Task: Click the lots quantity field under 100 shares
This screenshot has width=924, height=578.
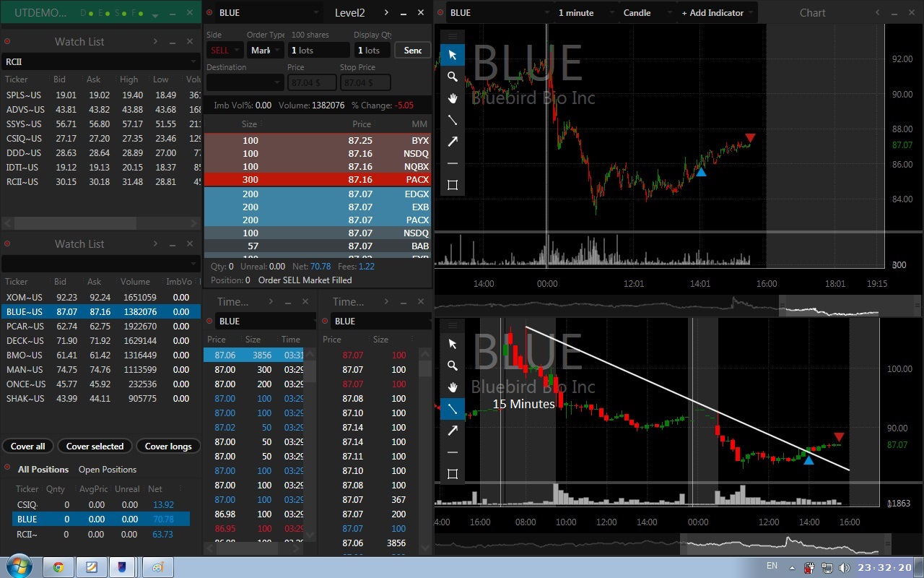Action: click(x=318, y=50)
